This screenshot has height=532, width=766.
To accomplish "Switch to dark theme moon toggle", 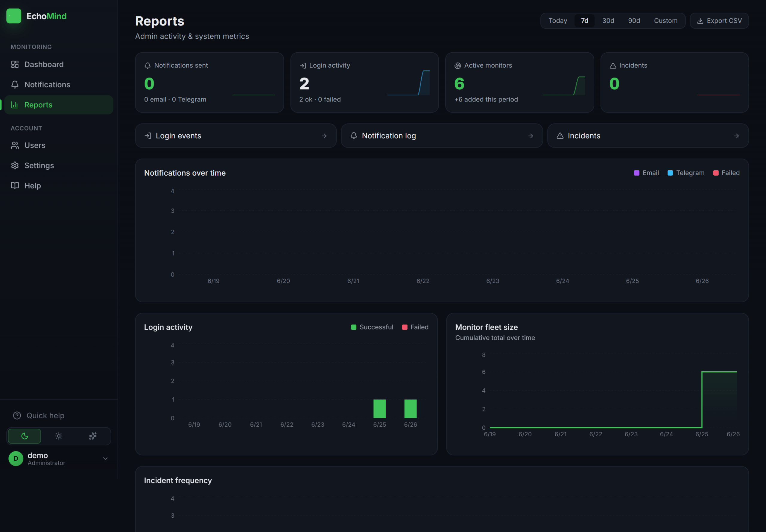I will pos(24,436).
